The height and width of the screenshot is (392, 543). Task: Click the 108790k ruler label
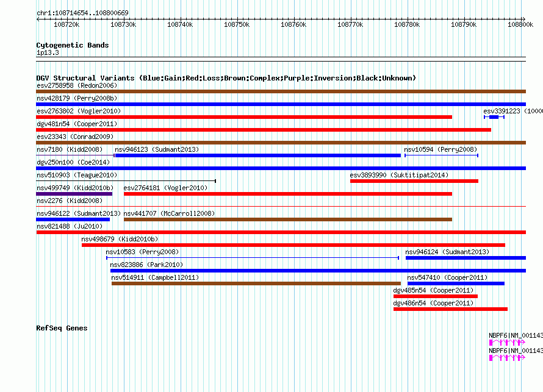(464, 24)
